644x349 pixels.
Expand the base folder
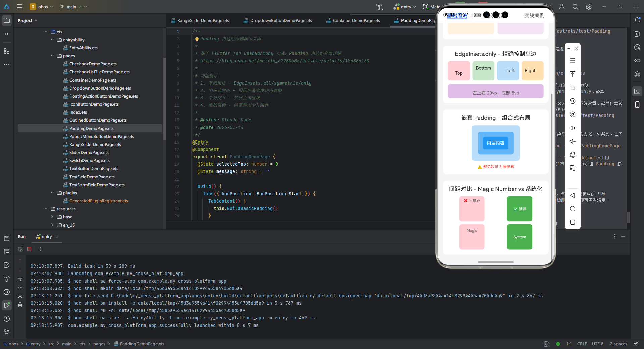[52, 217]
